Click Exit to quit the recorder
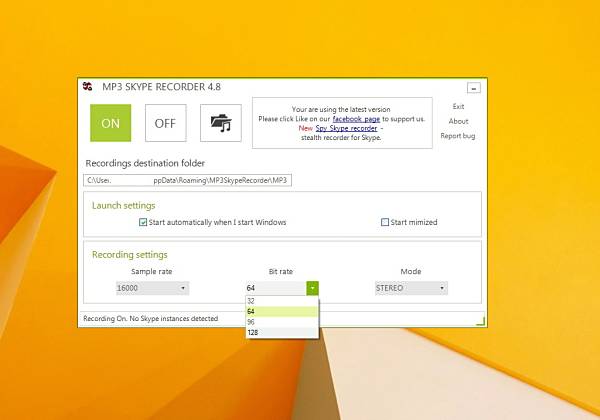The width and height of the screenshot is (600, 420). pos(458,106)
